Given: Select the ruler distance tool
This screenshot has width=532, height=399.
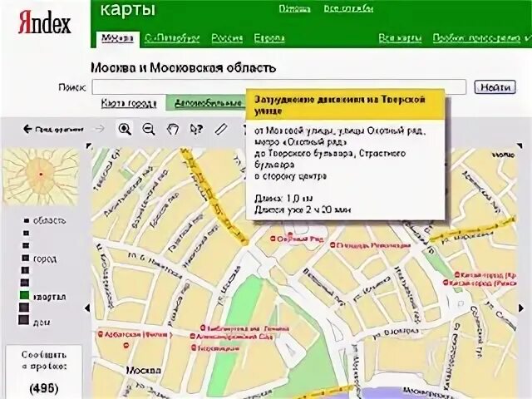Looking at the screenshot, I should coord(220,130).
